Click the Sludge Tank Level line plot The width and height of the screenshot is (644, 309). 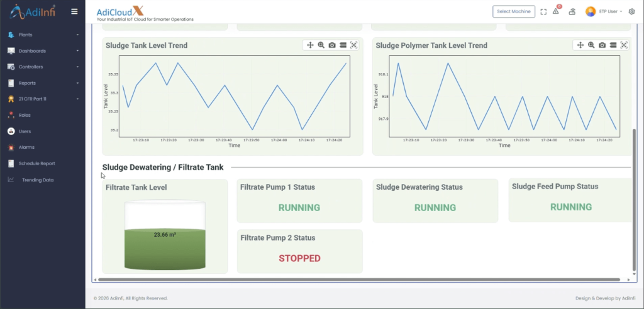point(235,97)
